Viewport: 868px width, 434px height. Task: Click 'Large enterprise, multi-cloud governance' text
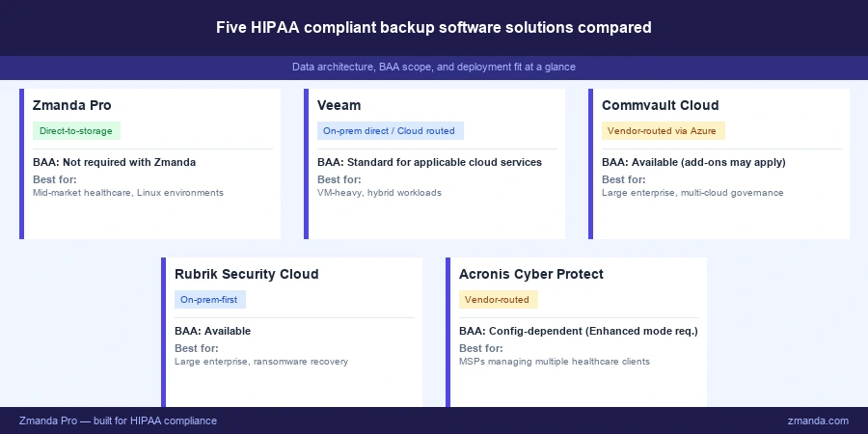(692, 193)
